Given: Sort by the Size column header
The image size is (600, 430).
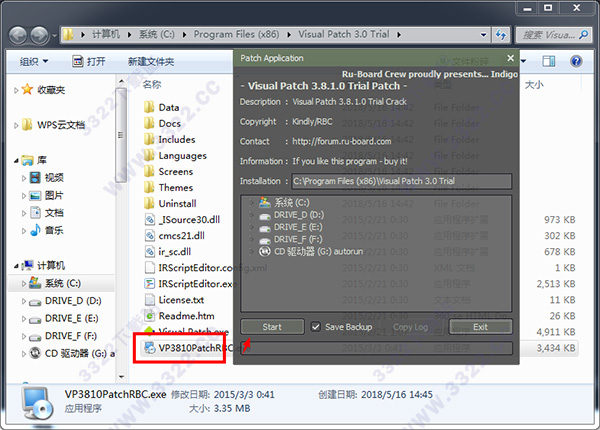Looking at the screenshot, I should [534, 85].
